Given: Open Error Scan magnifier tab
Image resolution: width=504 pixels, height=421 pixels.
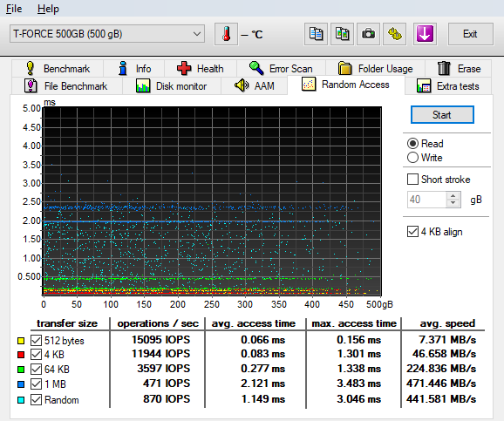Looking at the screenshot, I should [x=282, y=69].
